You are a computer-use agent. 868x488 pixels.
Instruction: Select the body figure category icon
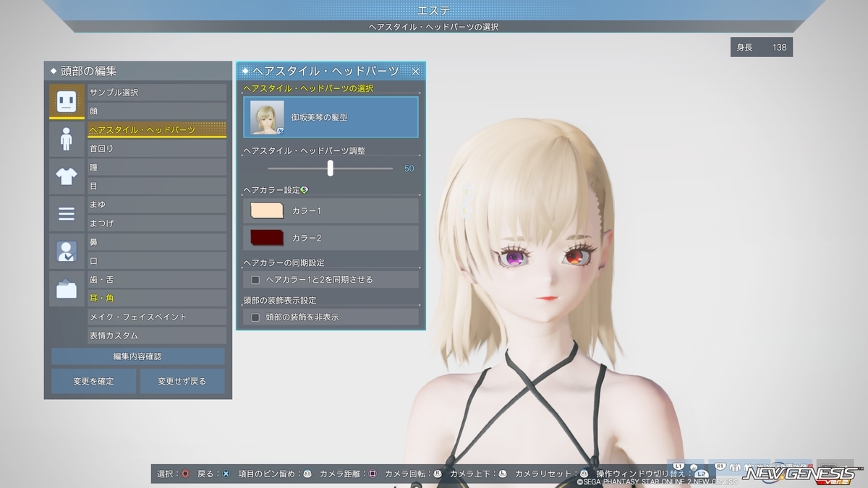[x=67, y=138]
